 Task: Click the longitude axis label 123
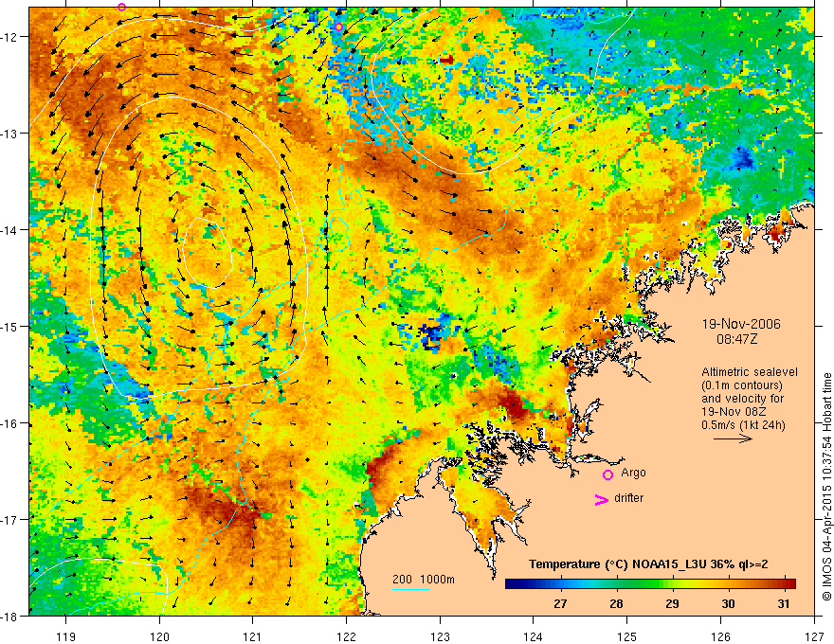440,636
